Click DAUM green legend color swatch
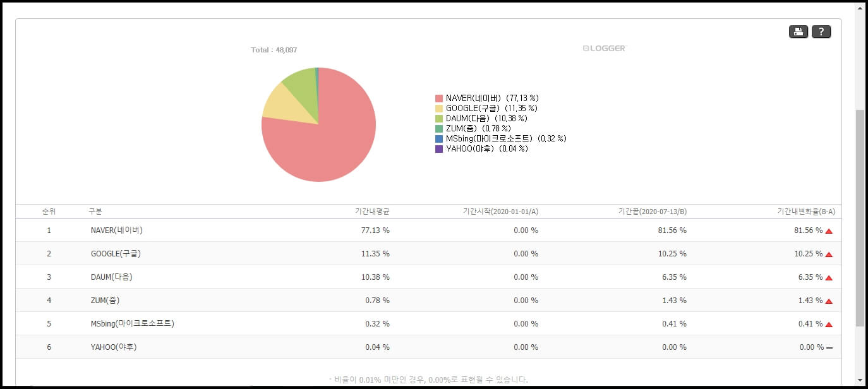 pos(439,119)
